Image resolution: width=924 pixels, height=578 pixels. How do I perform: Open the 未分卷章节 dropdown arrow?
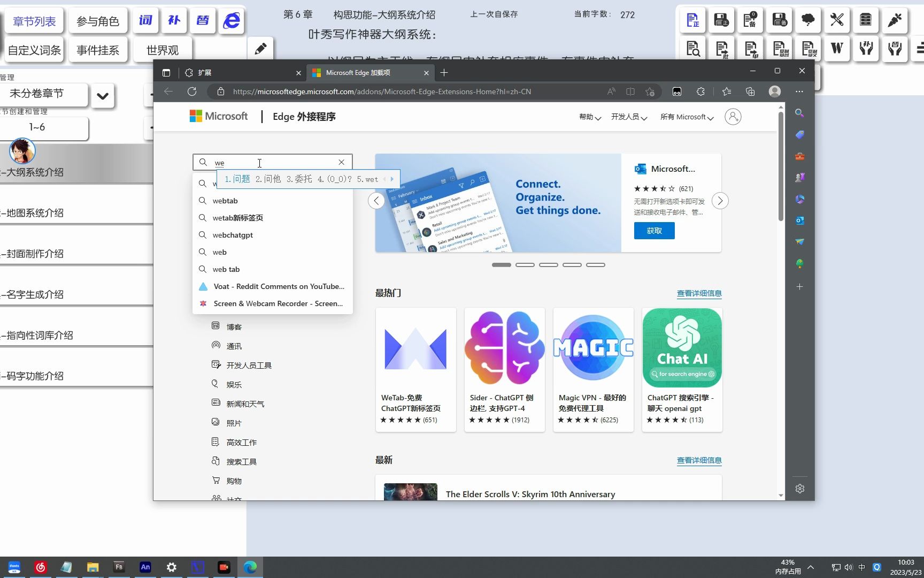103,96
